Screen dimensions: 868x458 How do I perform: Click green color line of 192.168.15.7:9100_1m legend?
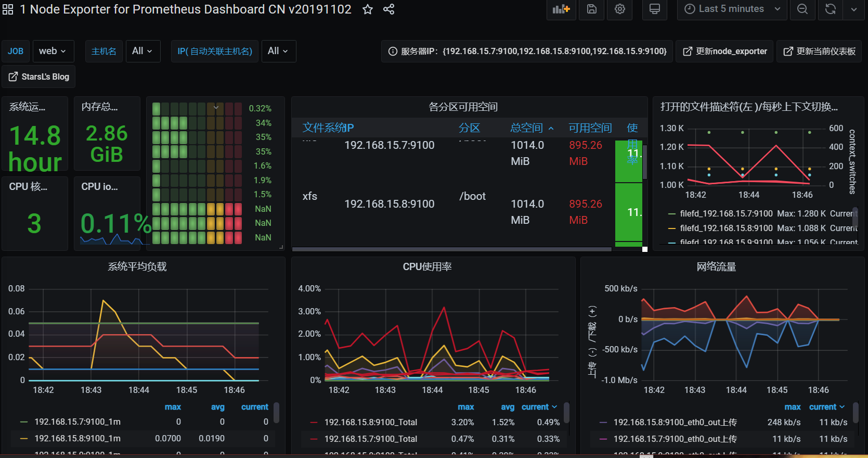point(23,422)
